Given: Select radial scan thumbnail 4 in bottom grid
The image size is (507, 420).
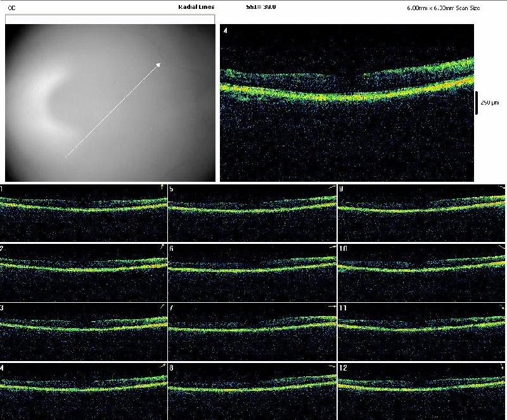Looking at the screenshot, I should tap(83, 390).
